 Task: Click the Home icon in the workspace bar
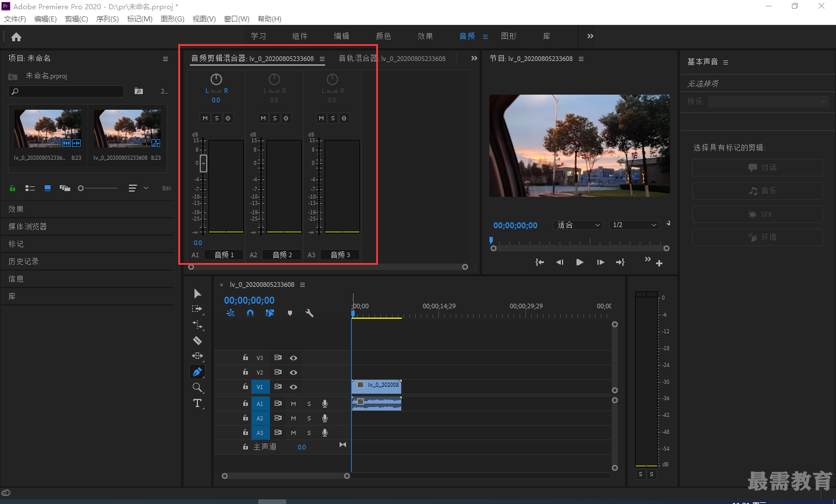coord(16,37)
